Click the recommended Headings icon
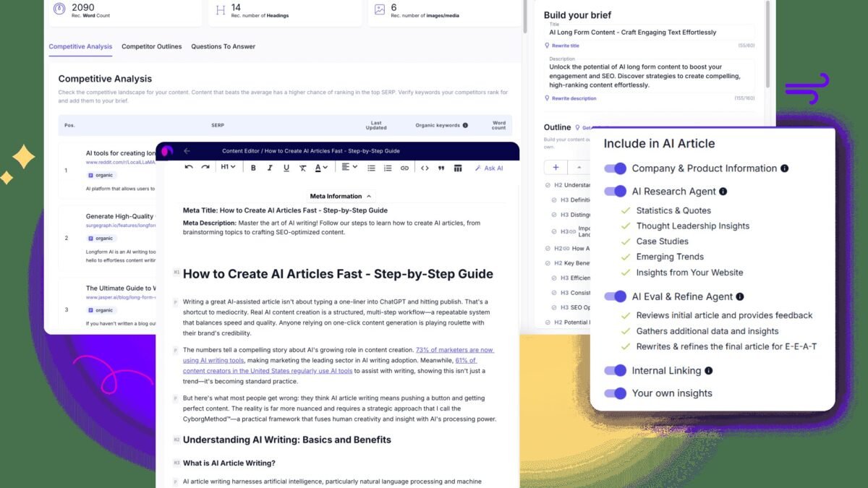 (221, 10)
